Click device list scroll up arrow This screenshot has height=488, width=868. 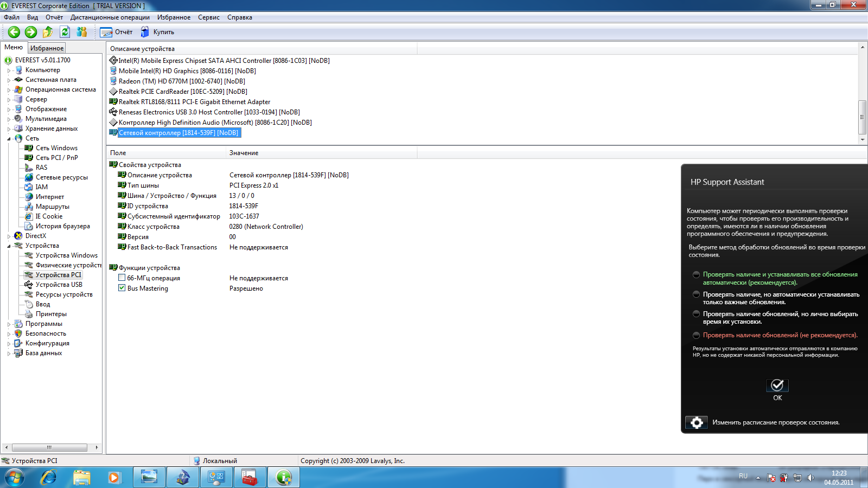point(863,47)
